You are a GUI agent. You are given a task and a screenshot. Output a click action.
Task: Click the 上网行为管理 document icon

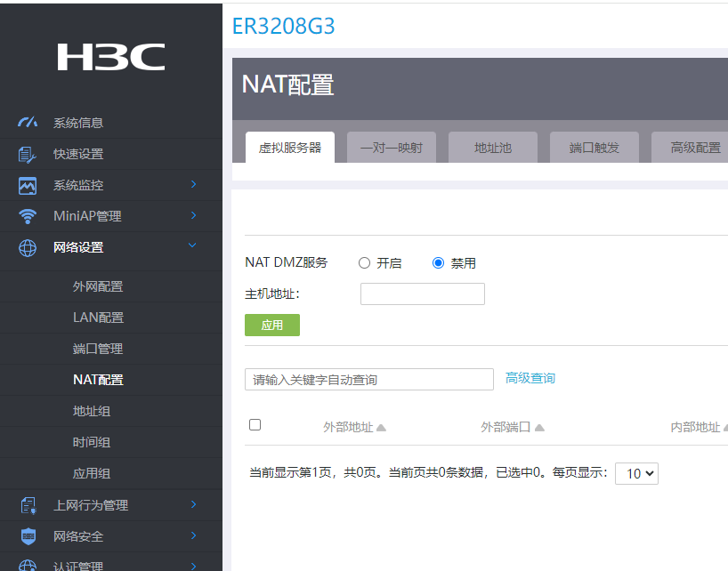[28, 505]
